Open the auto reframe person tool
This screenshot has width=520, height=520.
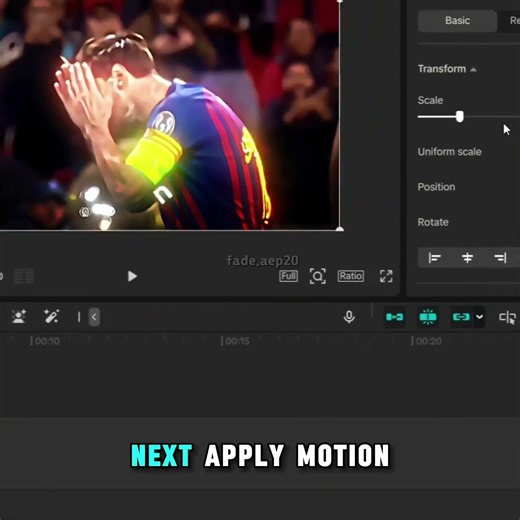pyautogui.click(x=19, y=316)
